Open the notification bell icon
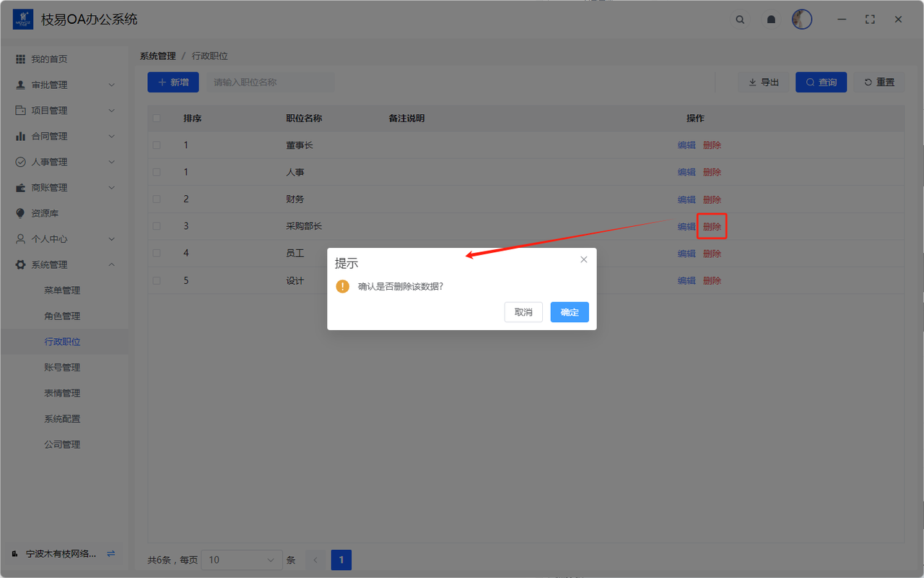Viewport: 924px width, 578px height. click(771, 20)
